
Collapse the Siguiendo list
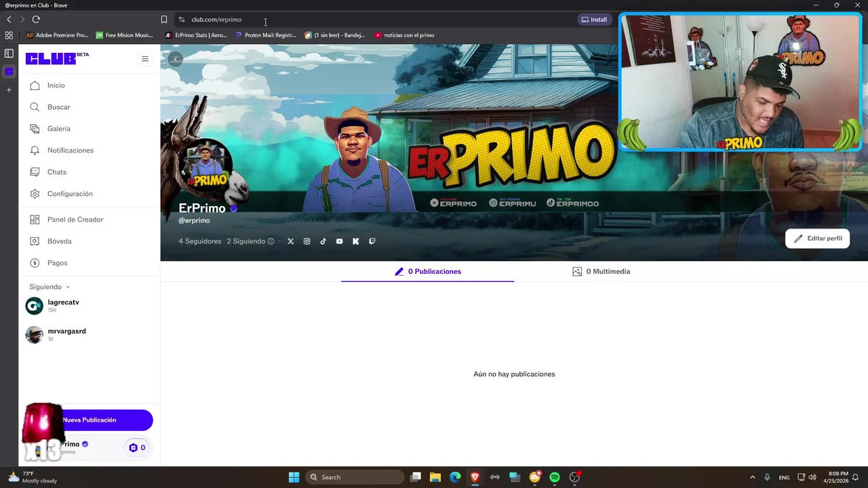pos(50,287)
